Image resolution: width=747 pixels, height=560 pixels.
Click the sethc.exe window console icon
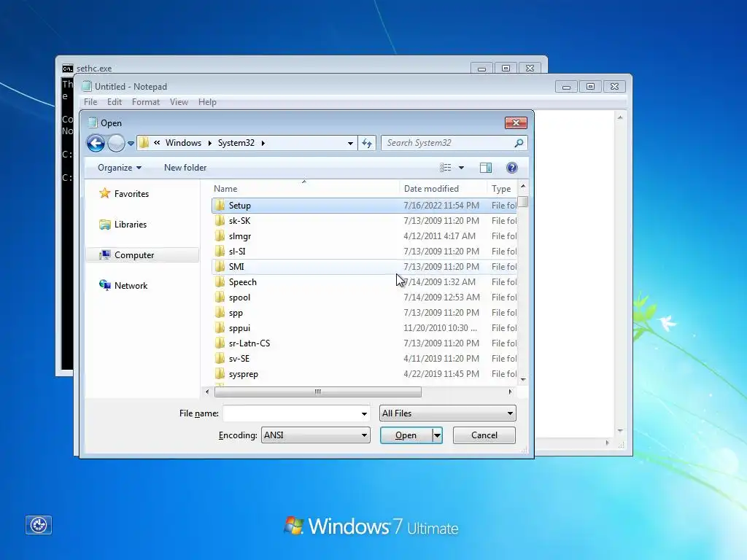(x=68, y=69)
